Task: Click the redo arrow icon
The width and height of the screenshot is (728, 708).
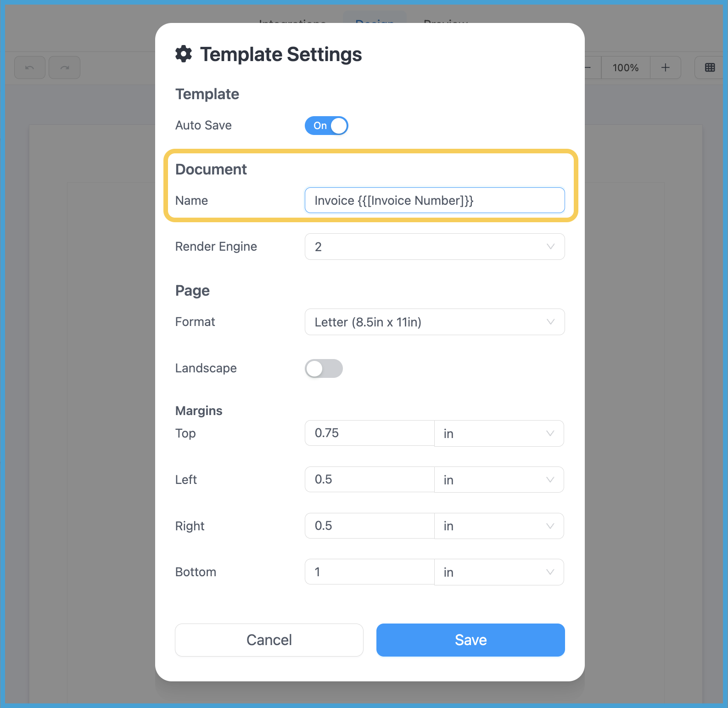Action: [x=65, y=67]
